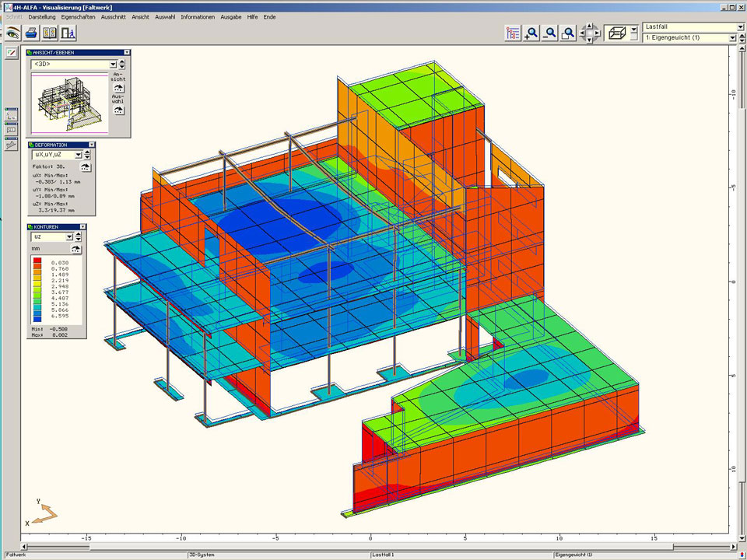Click the zoom in magnifier icon
Image resolution: width=747 pixels, height=560 pixels.
pyautogui.click(x=531, y=33)
